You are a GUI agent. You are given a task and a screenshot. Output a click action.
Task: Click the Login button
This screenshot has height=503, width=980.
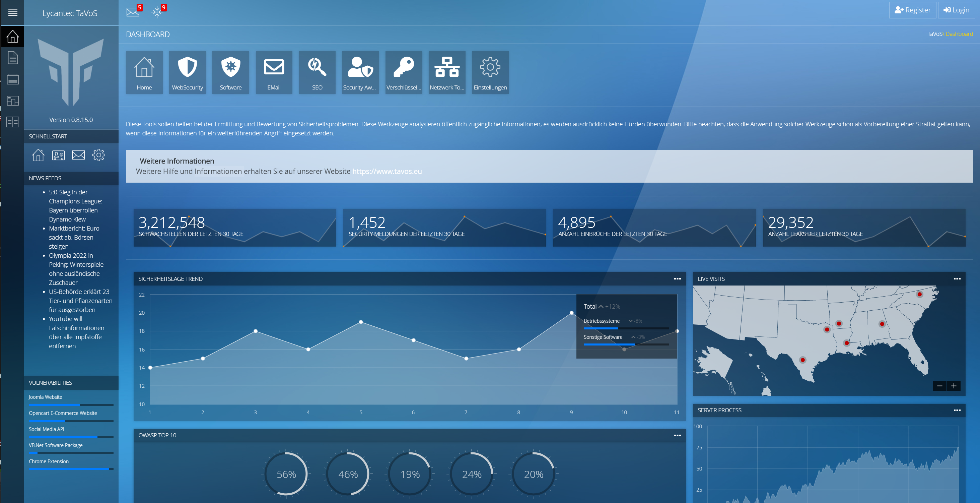957,10
